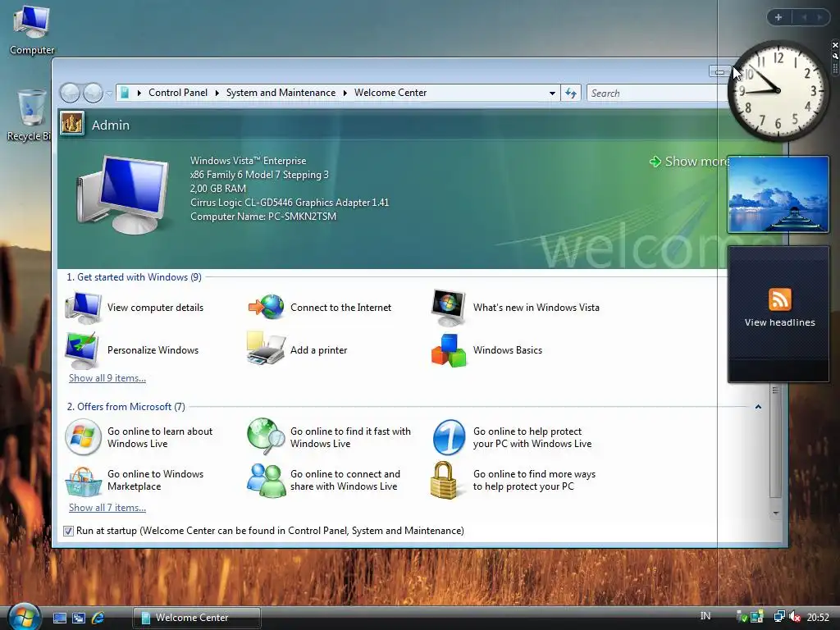Open What's new in Windows Vista icon
The width and height of the screenshot is (840, 630).
[449, 308]
